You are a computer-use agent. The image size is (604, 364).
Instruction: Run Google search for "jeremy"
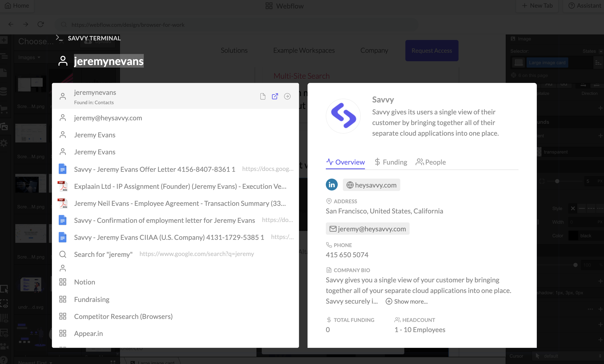[176, 254]
